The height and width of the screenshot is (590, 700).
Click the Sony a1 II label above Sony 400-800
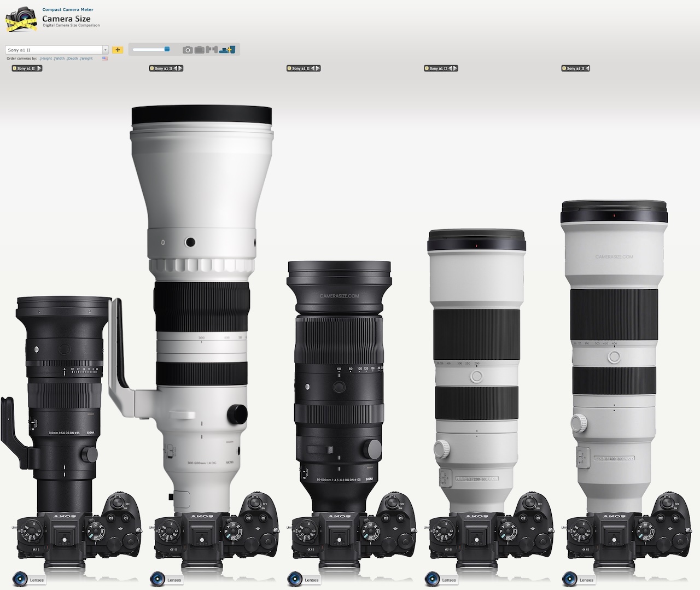coord(575,68)
